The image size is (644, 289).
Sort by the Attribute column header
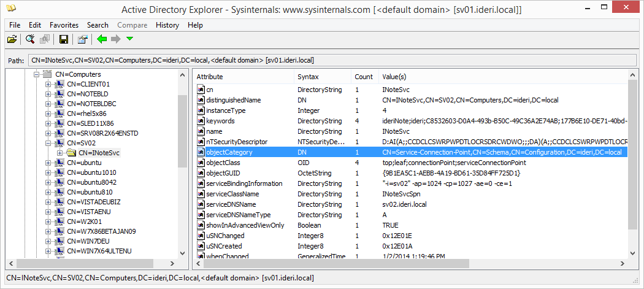click(x=243, y=77)
